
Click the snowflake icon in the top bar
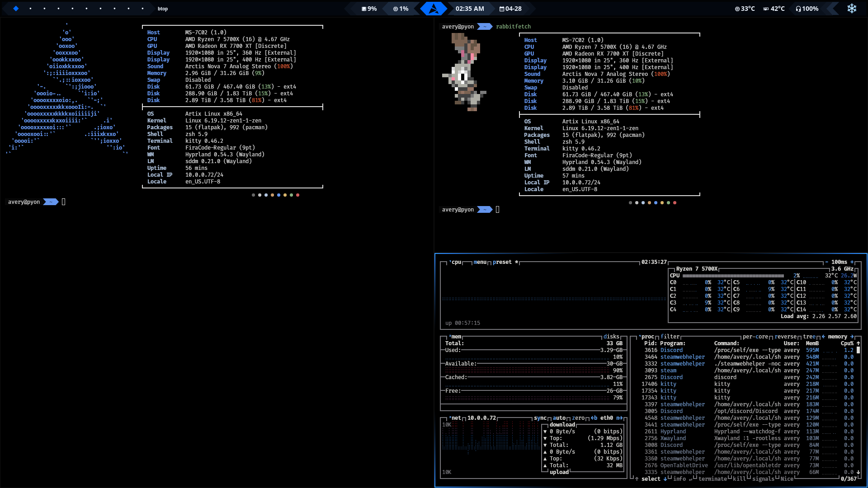(852, 9)
